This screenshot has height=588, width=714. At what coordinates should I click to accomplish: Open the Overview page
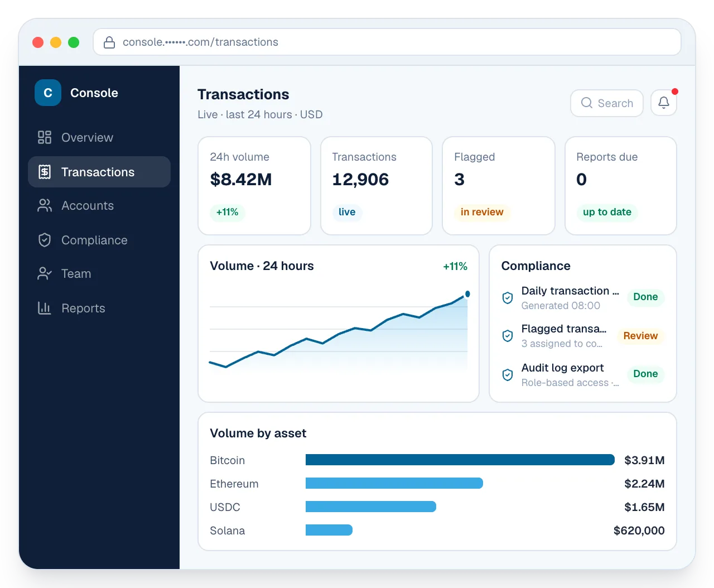(99, 137)
